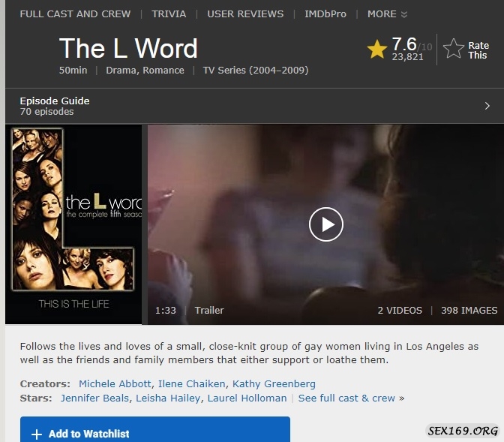Open IMDbPro link
Screen dimensions: 504x442
(325, 14)
